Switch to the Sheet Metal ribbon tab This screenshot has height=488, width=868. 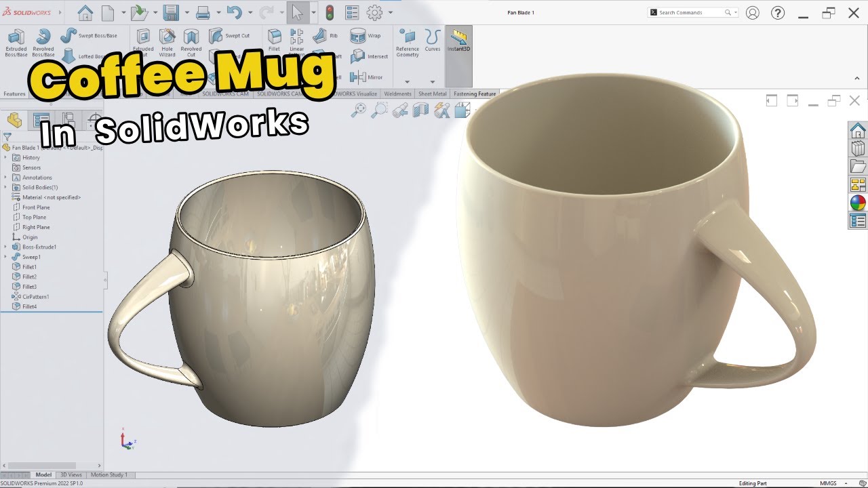(432, 94)
